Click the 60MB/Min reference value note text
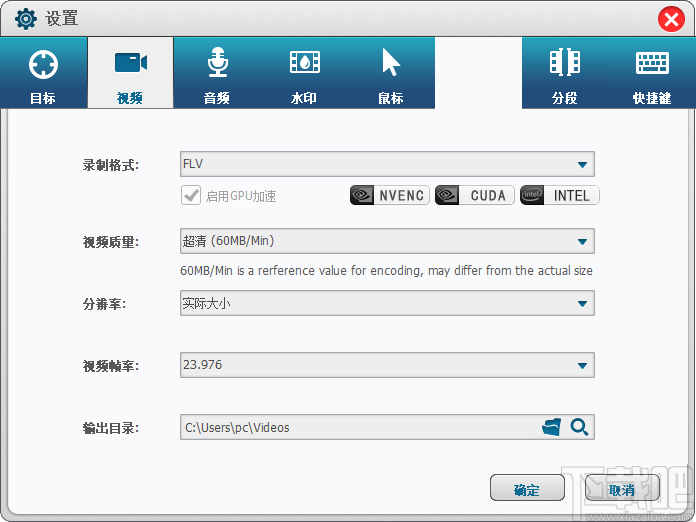The image size is (696, 522). coord(386,271)
